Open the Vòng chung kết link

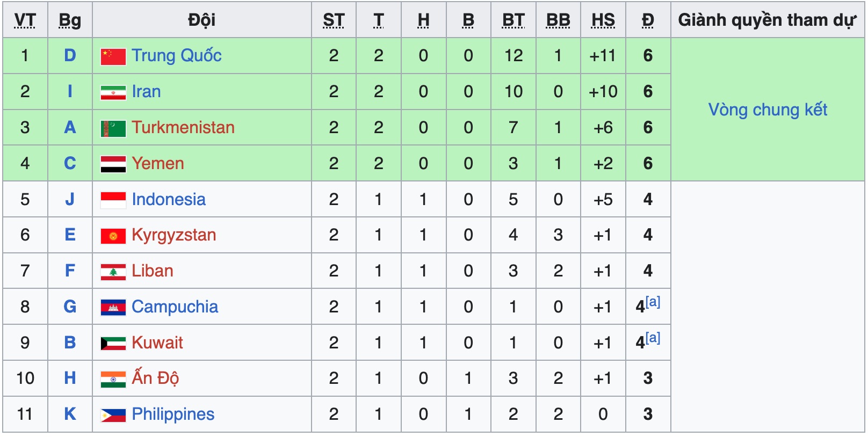(767, 110)
